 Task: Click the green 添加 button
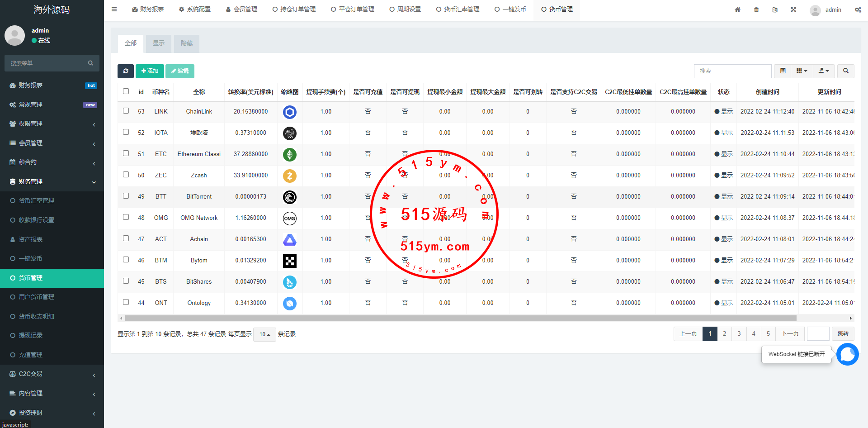pos(150,71)
